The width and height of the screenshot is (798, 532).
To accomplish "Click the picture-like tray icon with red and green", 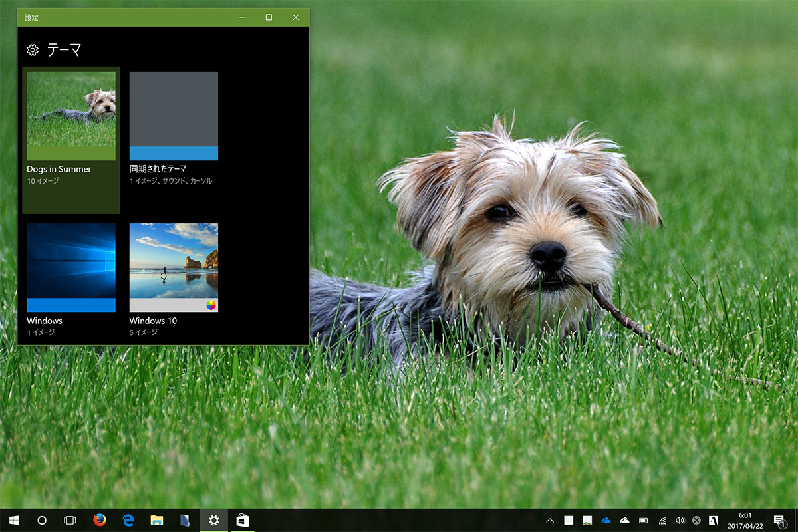I will click(587, 520).
